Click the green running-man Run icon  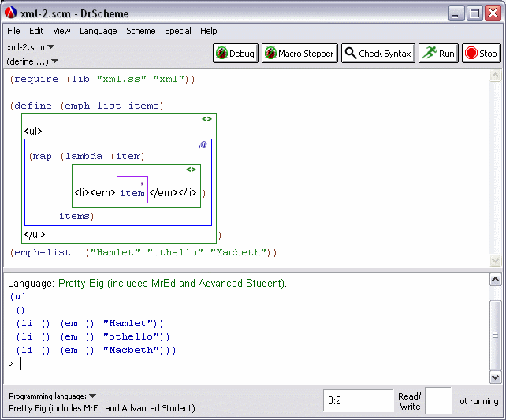coord(430,53)
